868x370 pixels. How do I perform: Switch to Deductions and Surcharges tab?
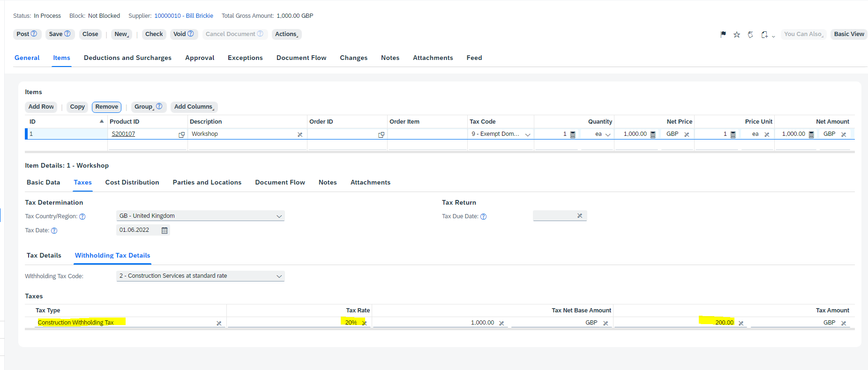coord(127,58)
